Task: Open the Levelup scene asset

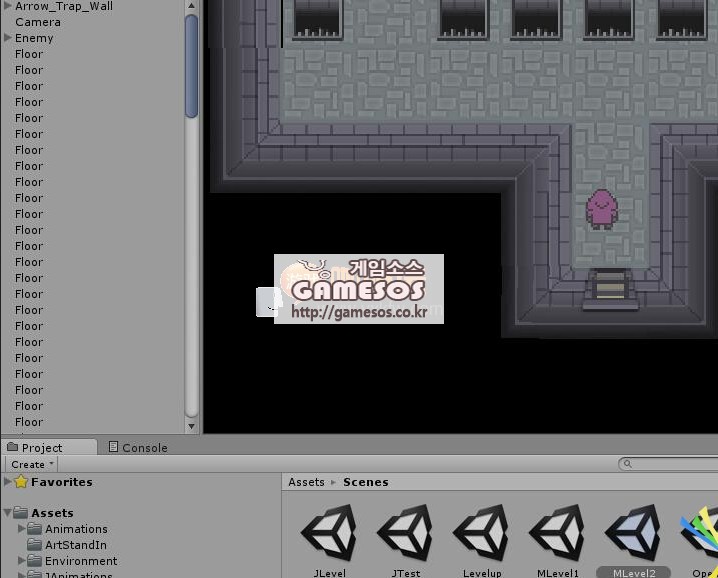Action: (x=481, y=533)
